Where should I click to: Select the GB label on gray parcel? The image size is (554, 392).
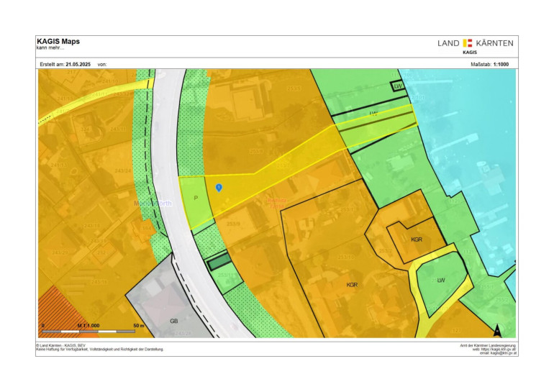173,322
